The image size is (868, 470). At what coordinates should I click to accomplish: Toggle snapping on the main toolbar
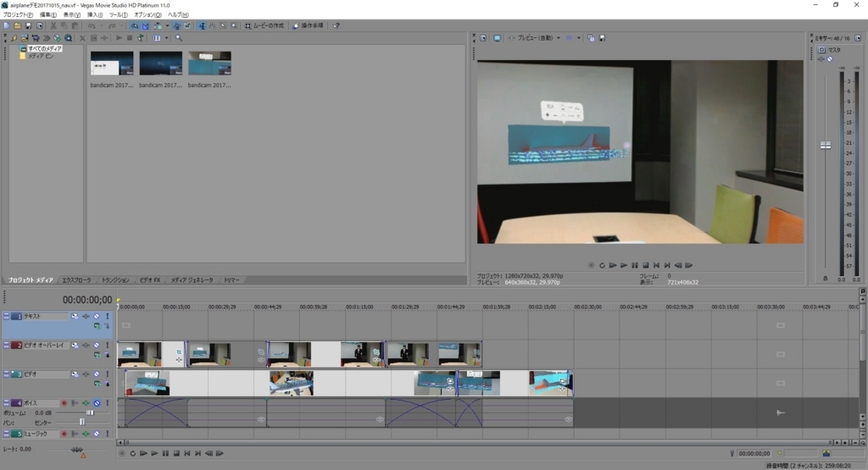135,25
